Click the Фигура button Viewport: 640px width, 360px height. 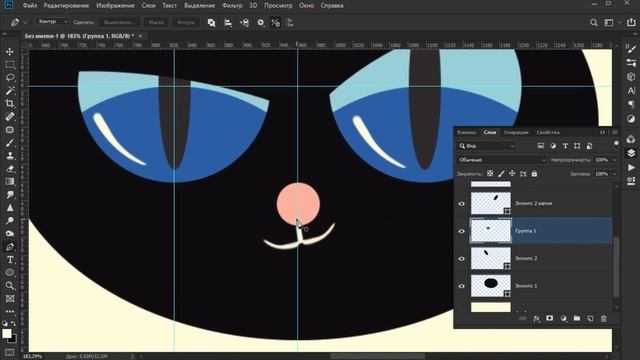coord(186,22)
